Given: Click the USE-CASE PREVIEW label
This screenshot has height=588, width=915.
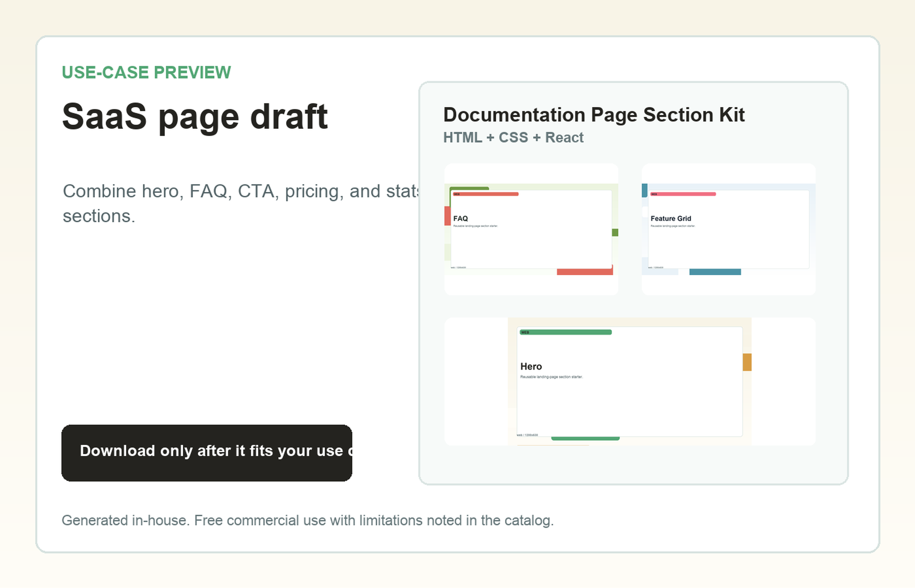Looking at the screenshot, I should (146, 73).
